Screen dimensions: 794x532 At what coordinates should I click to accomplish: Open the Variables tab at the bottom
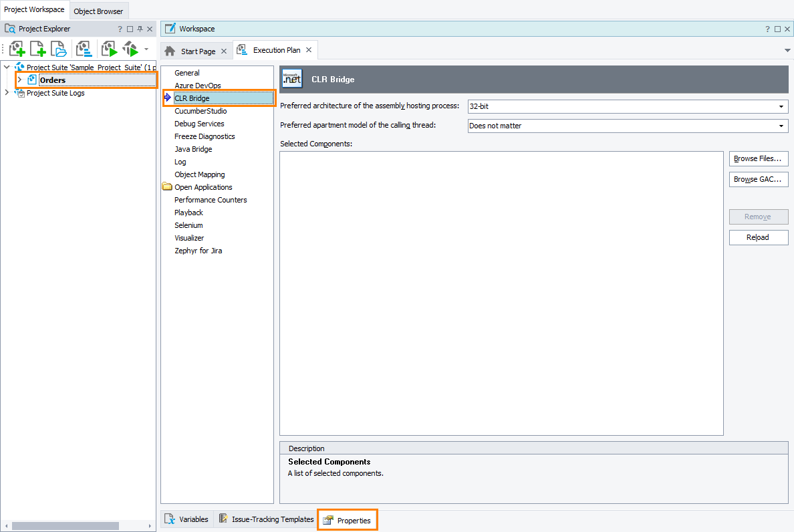[x=187, y=519]
